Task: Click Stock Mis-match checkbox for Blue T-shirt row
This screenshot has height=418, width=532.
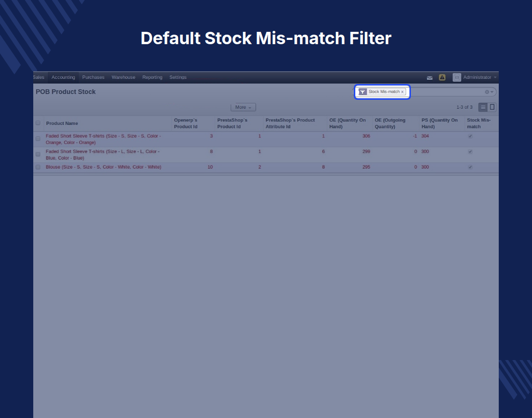Action: click(x=470, y=152)
